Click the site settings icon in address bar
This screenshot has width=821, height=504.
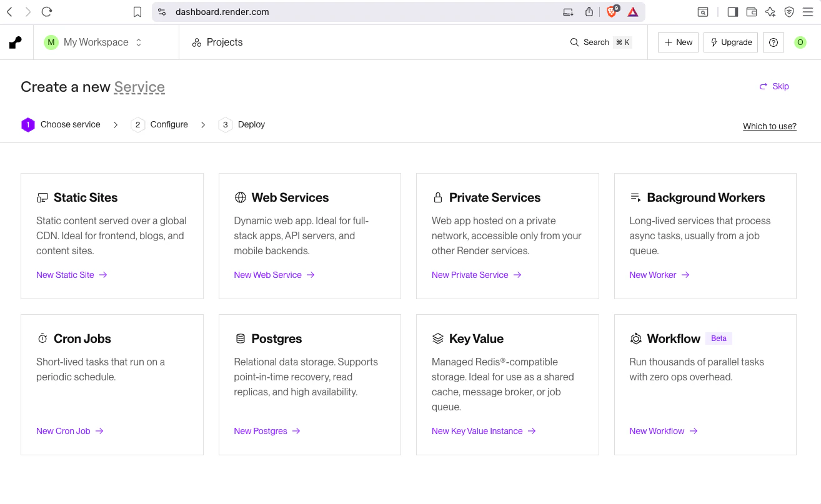[x=162, y=12]
